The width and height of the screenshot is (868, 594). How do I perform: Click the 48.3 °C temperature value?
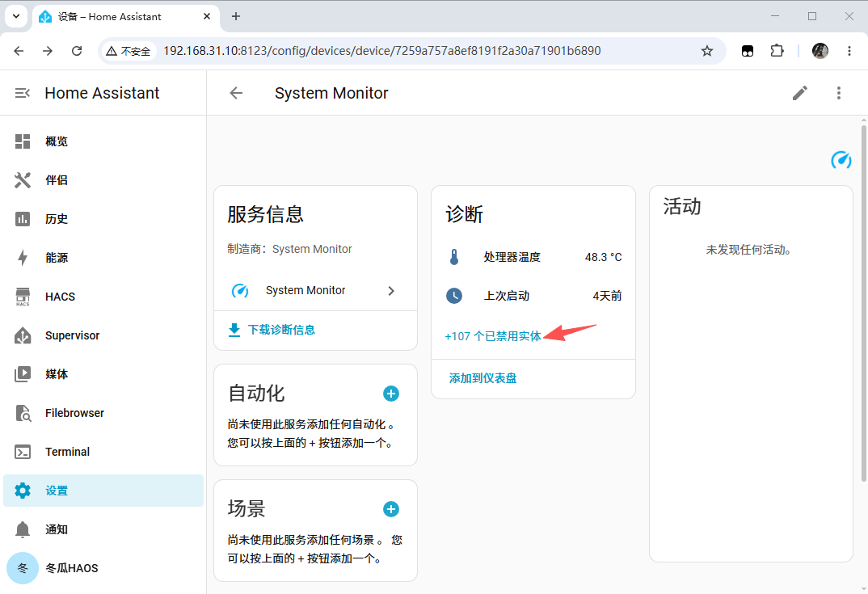(604, 257)
